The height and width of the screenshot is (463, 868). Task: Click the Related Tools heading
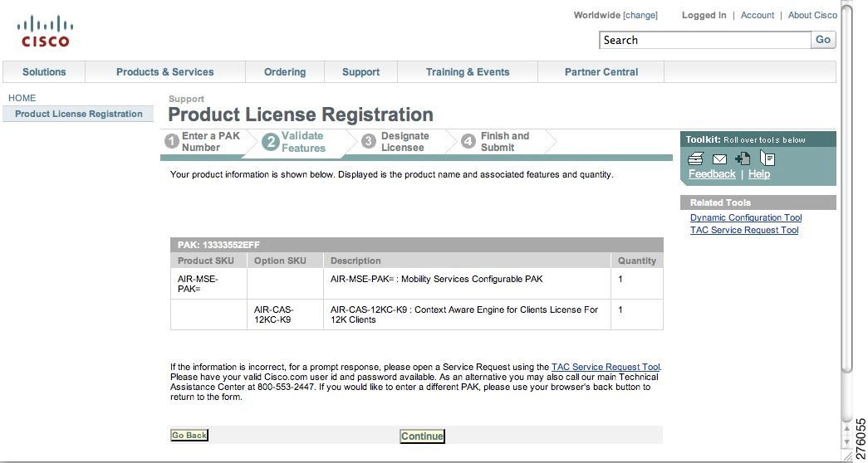[758, 202]
